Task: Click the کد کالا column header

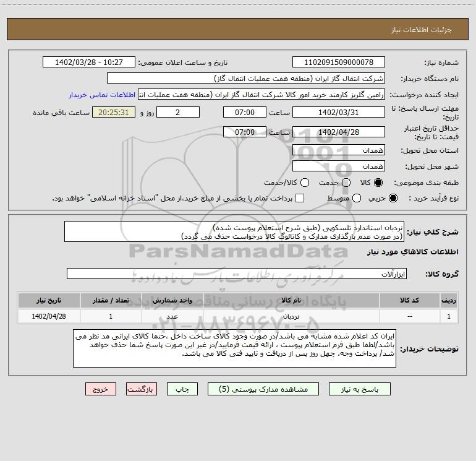Action: click(409, 300)
